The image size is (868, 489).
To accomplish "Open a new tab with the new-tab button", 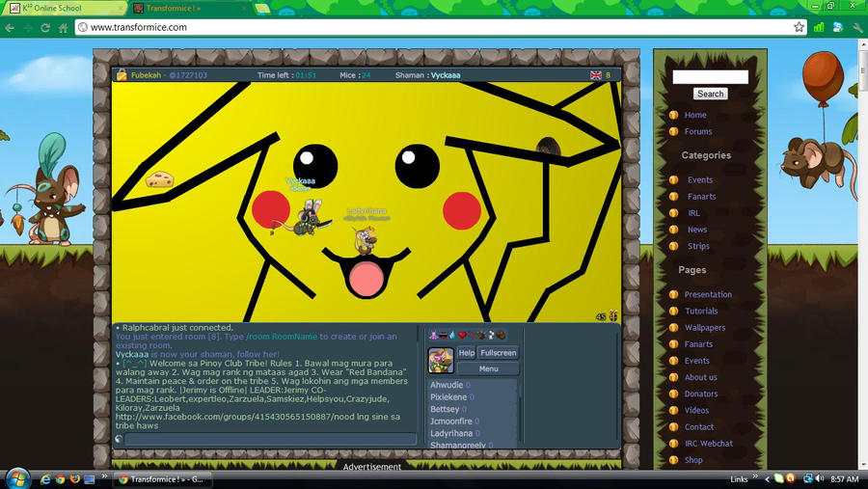I will 262,9.
